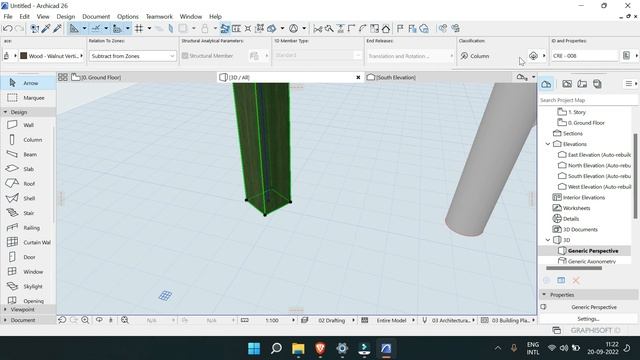Screen dimensions: 640x360
Task: Open the Project Map view icon
Action: [546, 84]
